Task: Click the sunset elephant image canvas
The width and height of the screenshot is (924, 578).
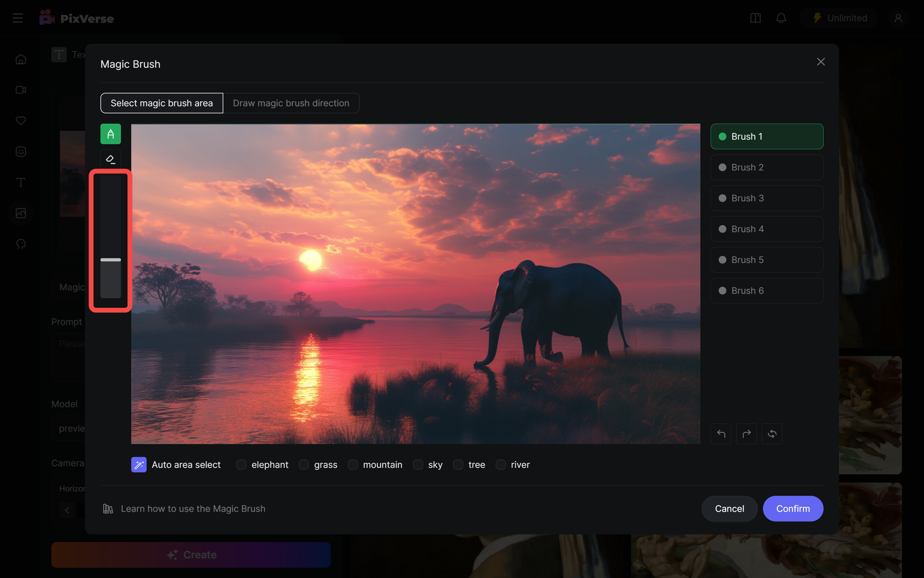Action: (x=415, y=284)
